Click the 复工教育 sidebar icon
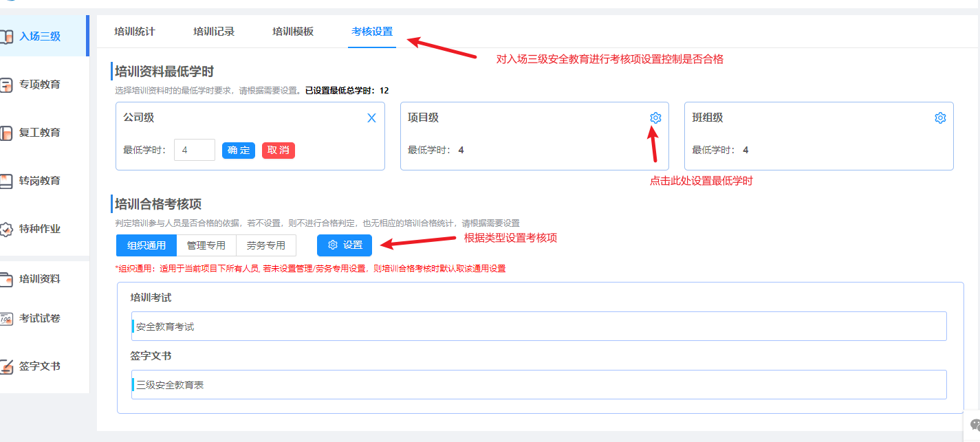This screenshot has width=980, height=442. tap(6, 133)
